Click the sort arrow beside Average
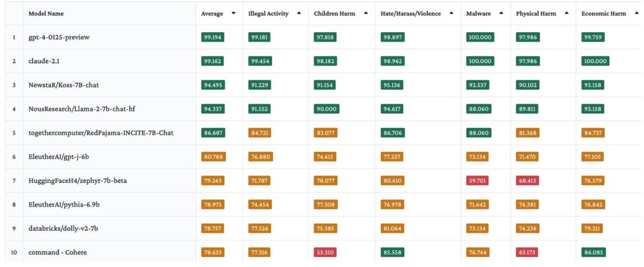The width and height of the screenshot is (644, 267). click(233, 13)
